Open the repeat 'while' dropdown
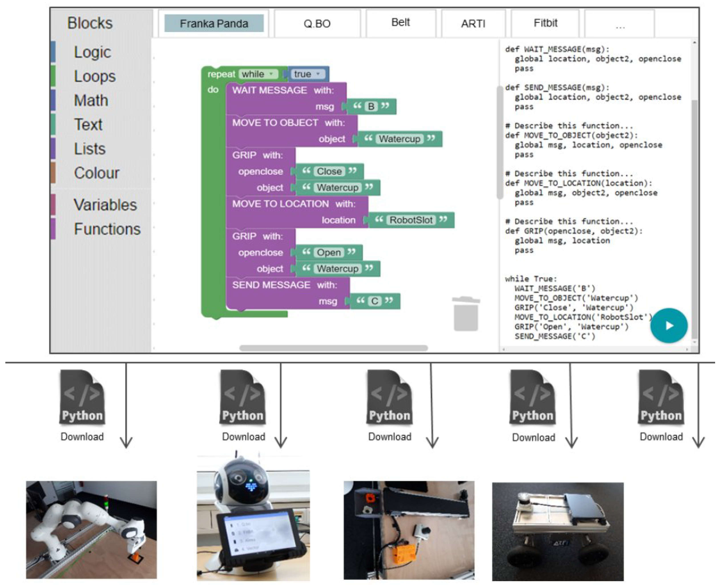 (x=258, y=74)
